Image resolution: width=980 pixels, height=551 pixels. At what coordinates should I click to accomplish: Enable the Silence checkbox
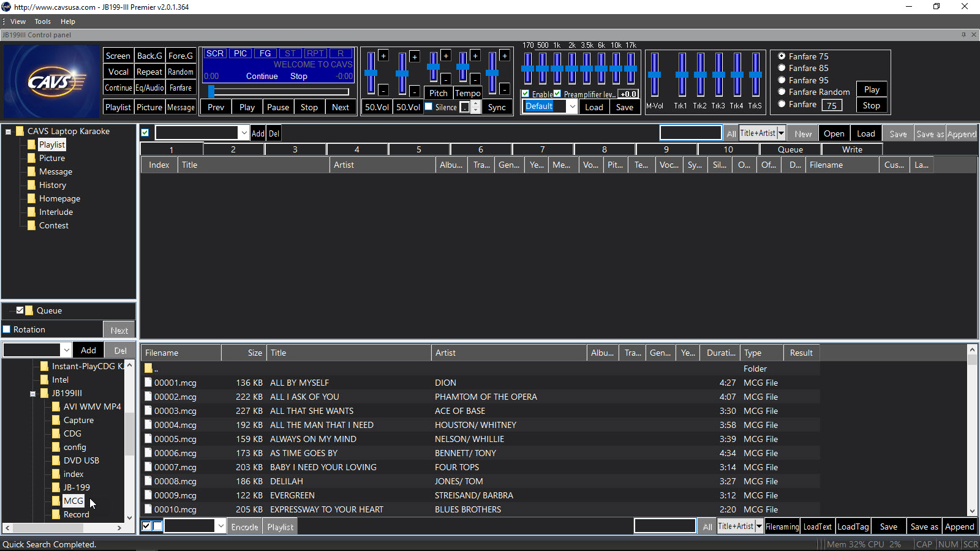[429, 107]
